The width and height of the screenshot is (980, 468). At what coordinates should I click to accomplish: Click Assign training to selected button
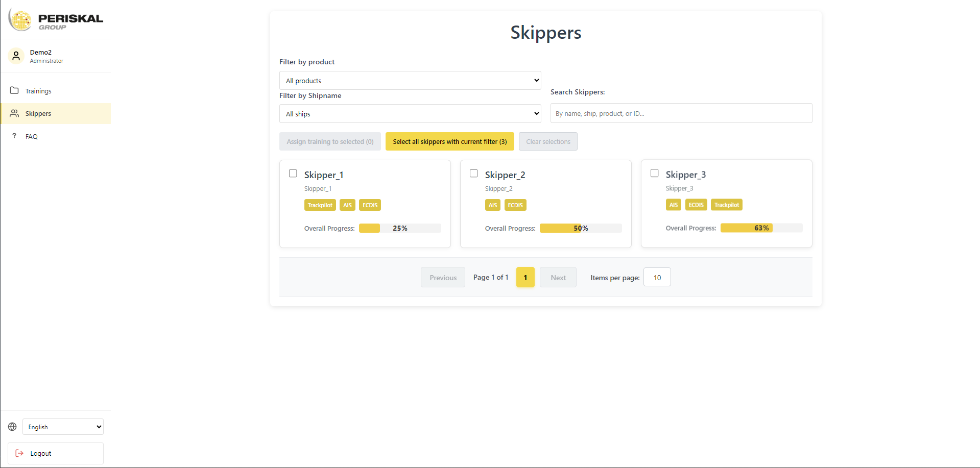pos(330,141)
